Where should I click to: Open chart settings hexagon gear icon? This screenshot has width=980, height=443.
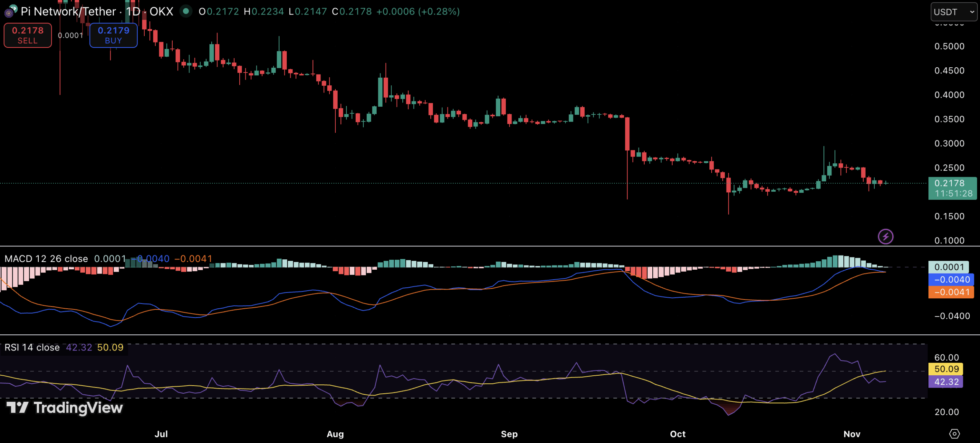pyautogui.click(x=954, y=434)
